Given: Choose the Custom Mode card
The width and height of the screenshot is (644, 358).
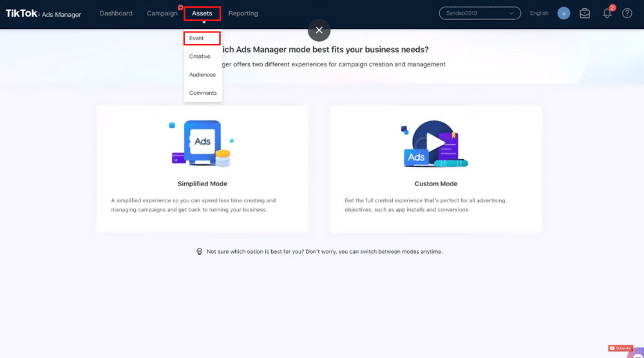Looking at the screenshot, I should (x=436, y=169).
